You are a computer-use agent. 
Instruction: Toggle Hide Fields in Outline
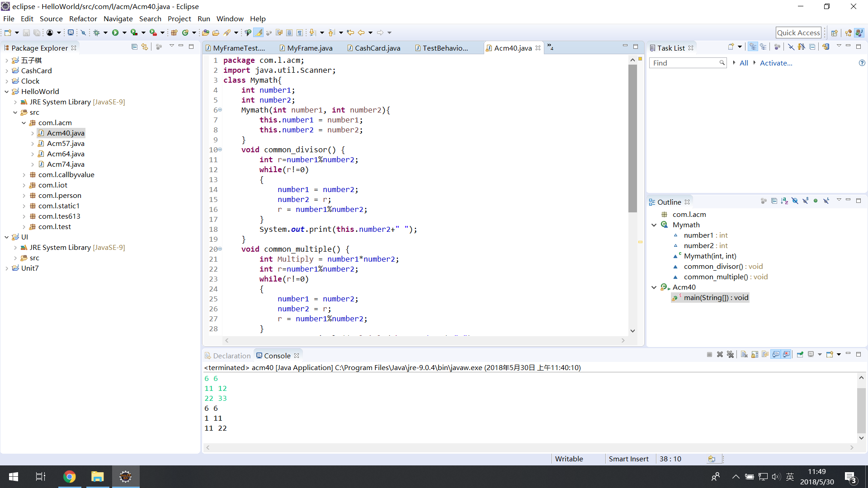[795, 201]
